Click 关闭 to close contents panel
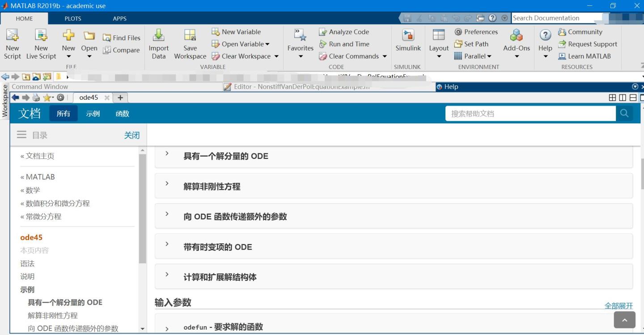The image size is (644, 335). (132, 135)
